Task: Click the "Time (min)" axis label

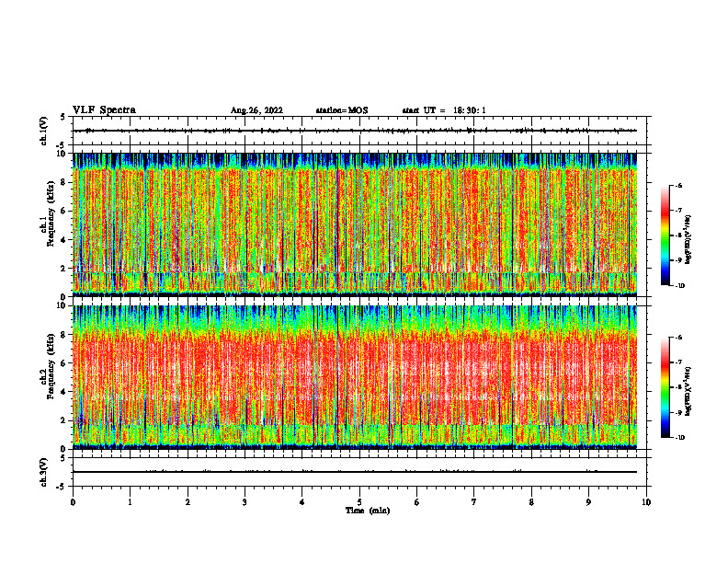Action: coord(368,511)
